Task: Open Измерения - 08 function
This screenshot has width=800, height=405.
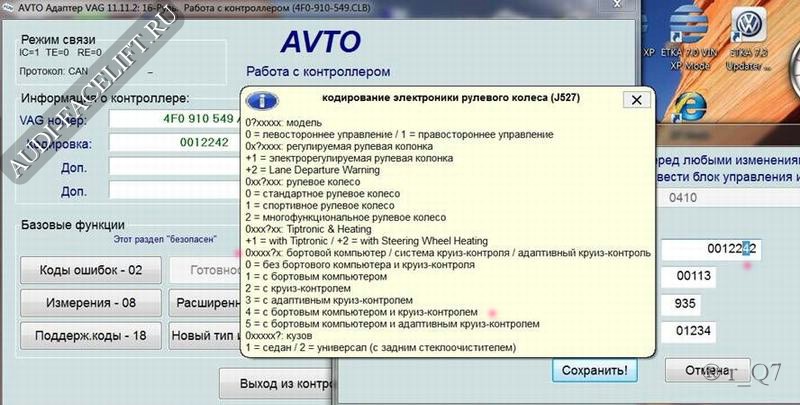Action: [x=91, y=303]
